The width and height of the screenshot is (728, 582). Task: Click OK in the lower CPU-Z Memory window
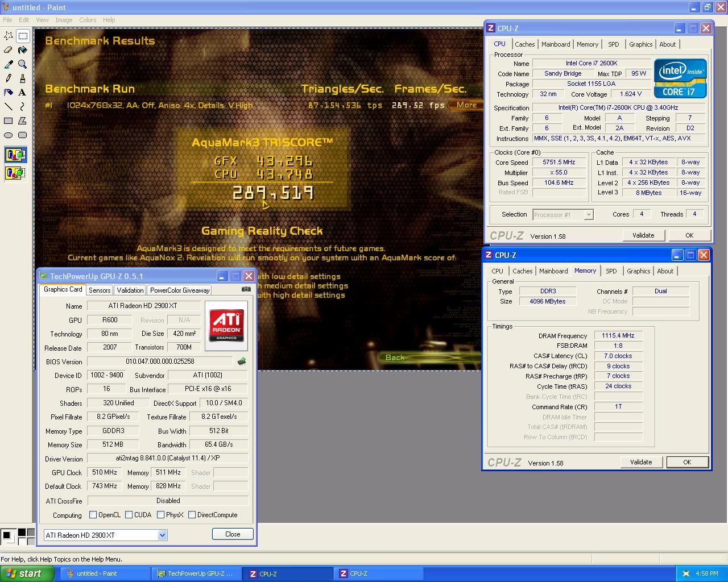pyautogui.click(x=687, y=462)
